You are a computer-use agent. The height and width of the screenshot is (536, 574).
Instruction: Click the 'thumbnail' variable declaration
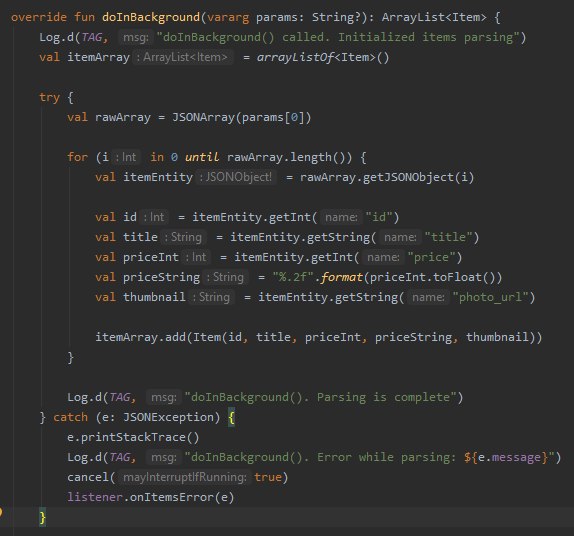[x=154, y=297]
